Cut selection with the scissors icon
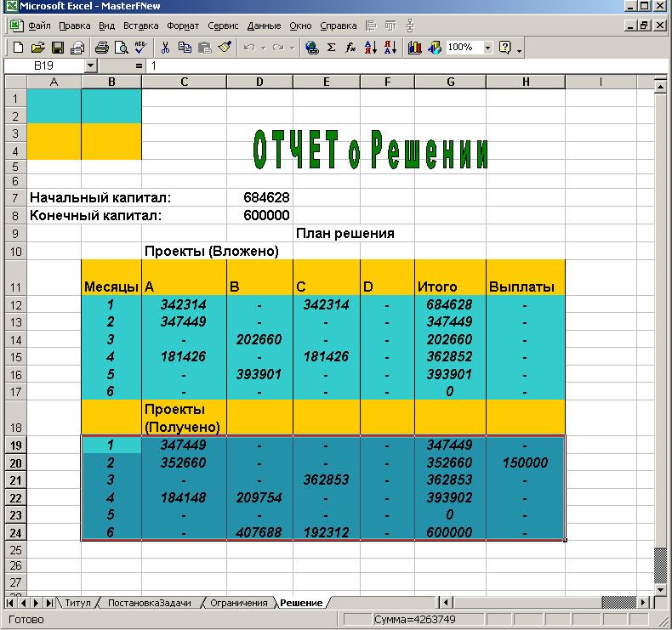672x630 pixels. (165, 48)
